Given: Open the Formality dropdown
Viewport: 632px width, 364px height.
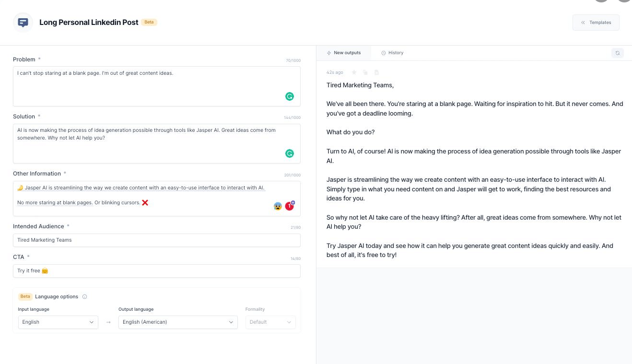Looking at the screenshot, I should pyautogui.click(x=270, y=322).
